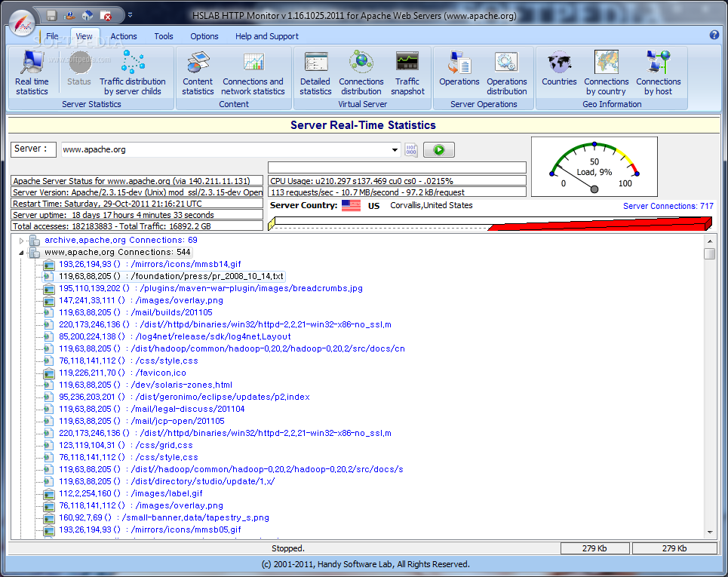Click the Server Connections: 717 text
The image size is (728, 577).
pyautogui.click(x=668, y=206)
